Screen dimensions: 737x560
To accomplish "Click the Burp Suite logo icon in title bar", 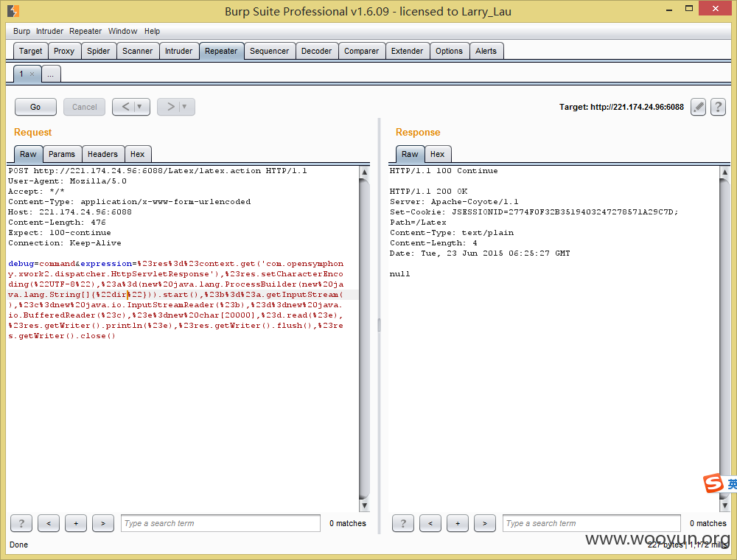I will pyautogui.click(x=13, y=11).
